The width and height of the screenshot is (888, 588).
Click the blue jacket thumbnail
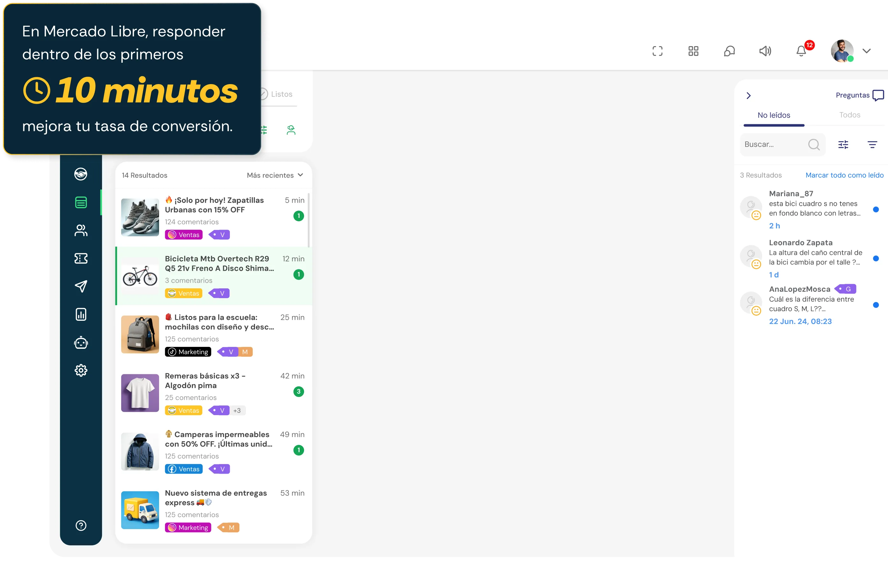140,451
